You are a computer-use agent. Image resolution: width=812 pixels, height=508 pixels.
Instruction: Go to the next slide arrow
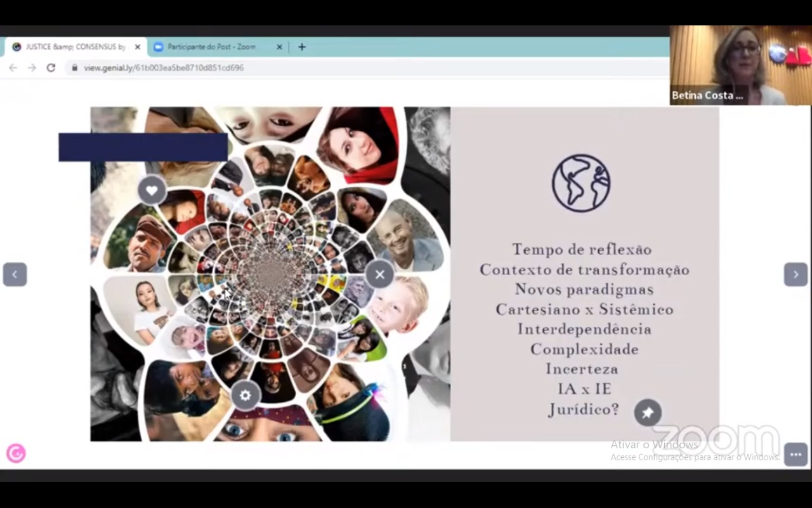coord(796,274)
